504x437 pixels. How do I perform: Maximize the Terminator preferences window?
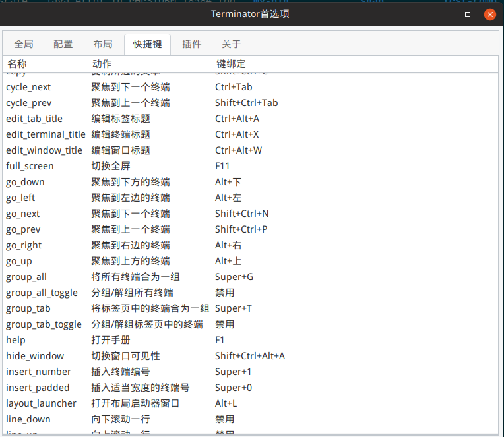468,15
